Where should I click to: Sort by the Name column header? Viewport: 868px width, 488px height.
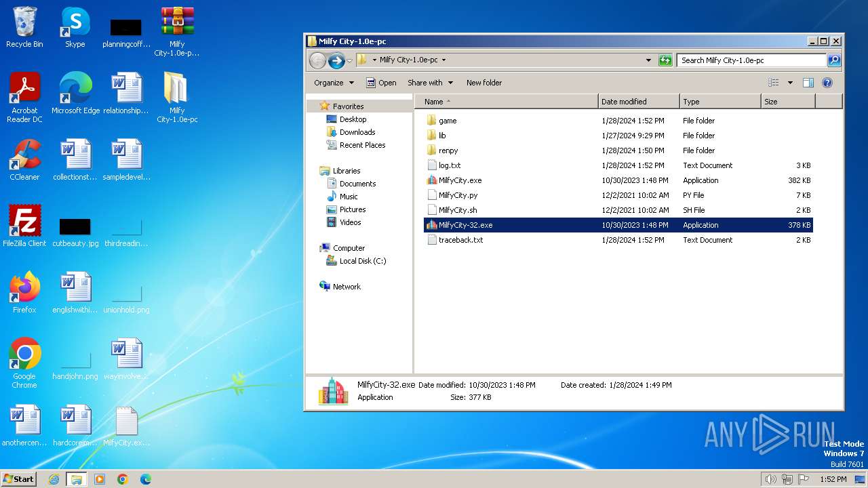(507, 102)
